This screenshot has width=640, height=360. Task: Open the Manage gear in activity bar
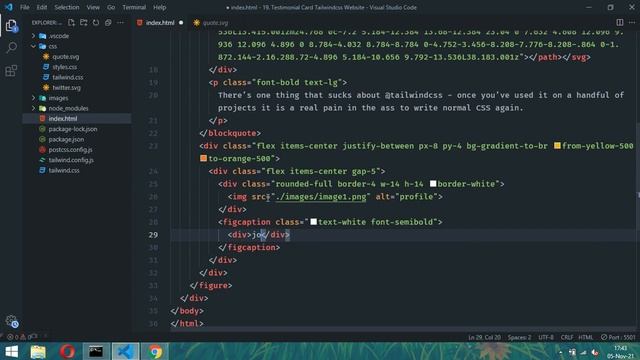pos(12,321)
